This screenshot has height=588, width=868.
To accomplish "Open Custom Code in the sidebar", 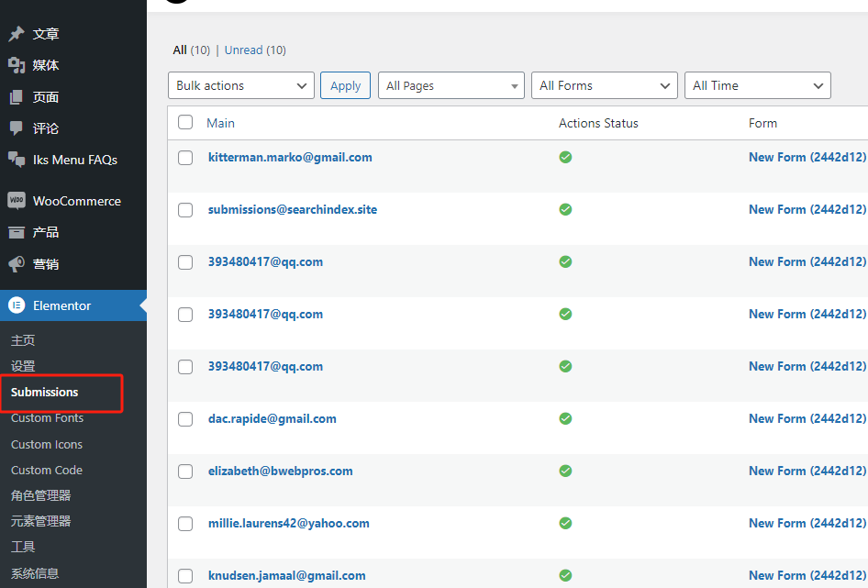I will [47, 470].
